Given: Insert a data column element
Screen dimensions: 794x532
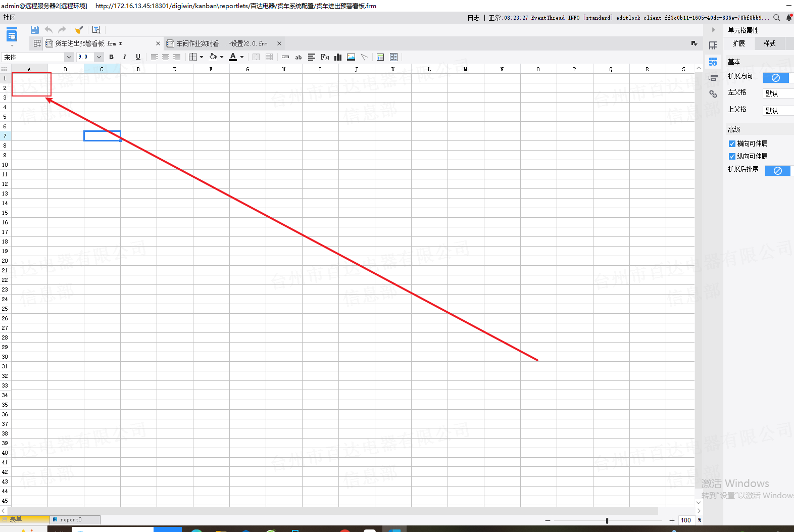Looking at the screenshot, I should (x=285, y=57).
